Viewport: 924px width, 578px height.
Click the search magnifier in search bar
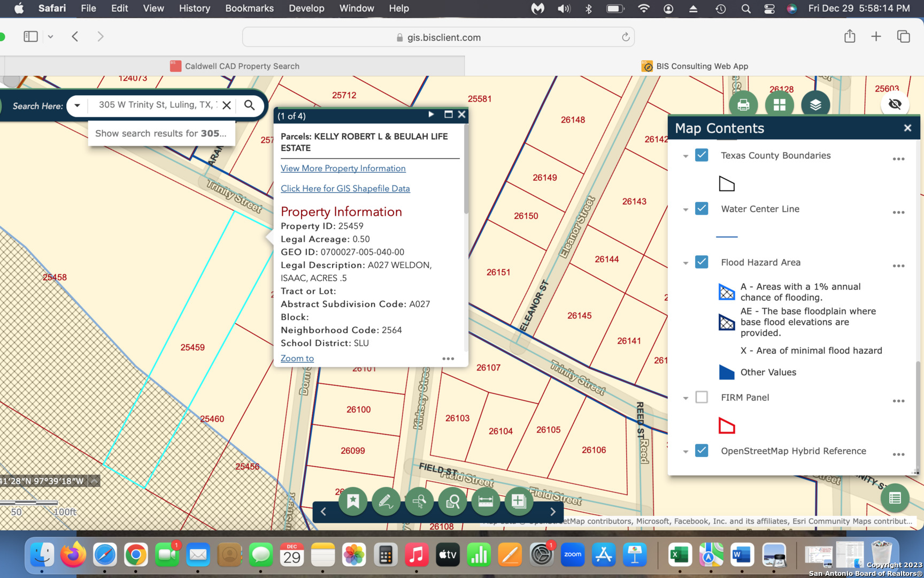(249, 105)
